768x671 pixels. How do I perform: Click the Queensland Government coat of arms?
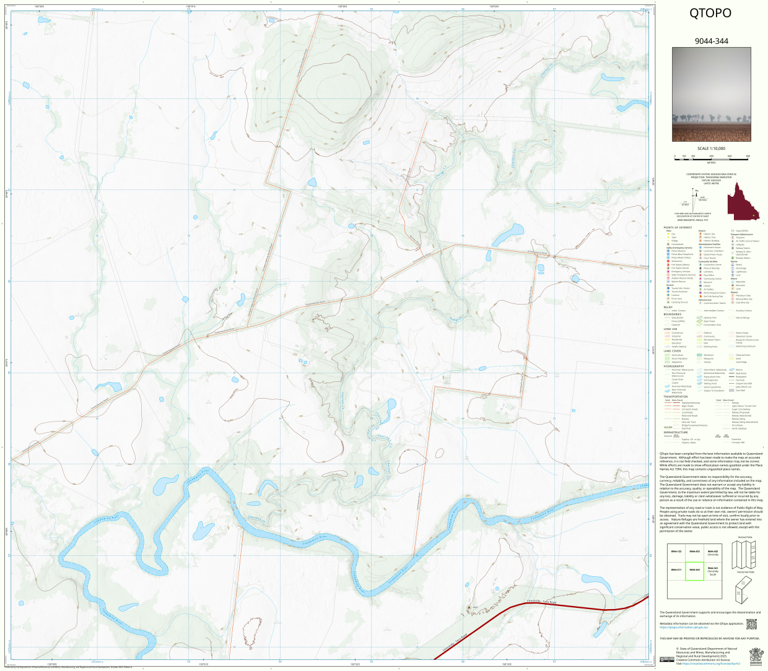(756, 656)
